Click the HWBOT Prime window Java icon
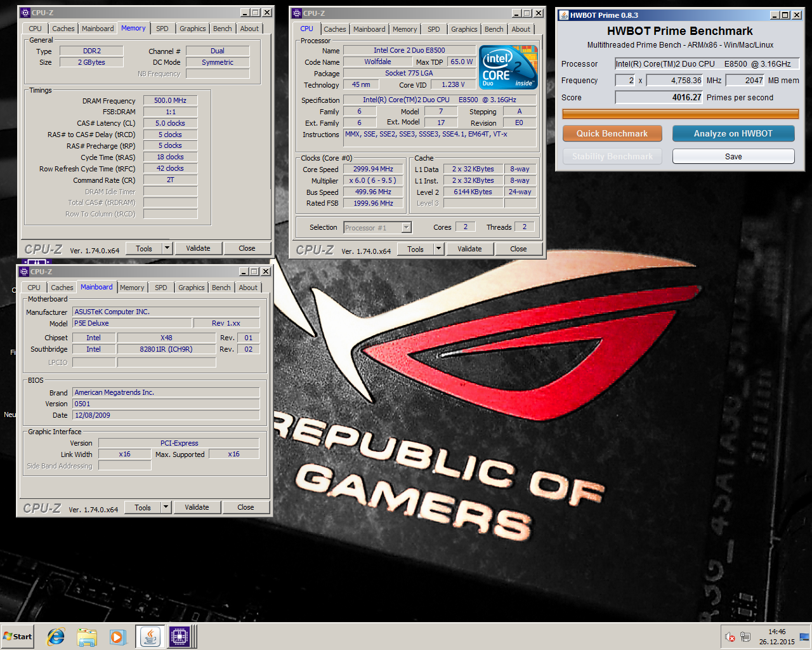 [563, 15]
